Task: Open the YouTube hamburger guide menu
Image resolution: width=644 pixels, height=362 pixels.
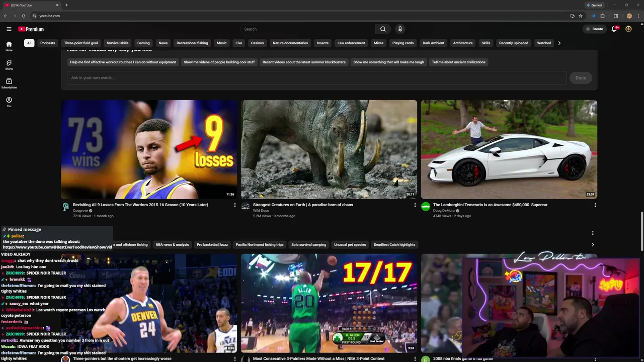Action: coord(9,29)
